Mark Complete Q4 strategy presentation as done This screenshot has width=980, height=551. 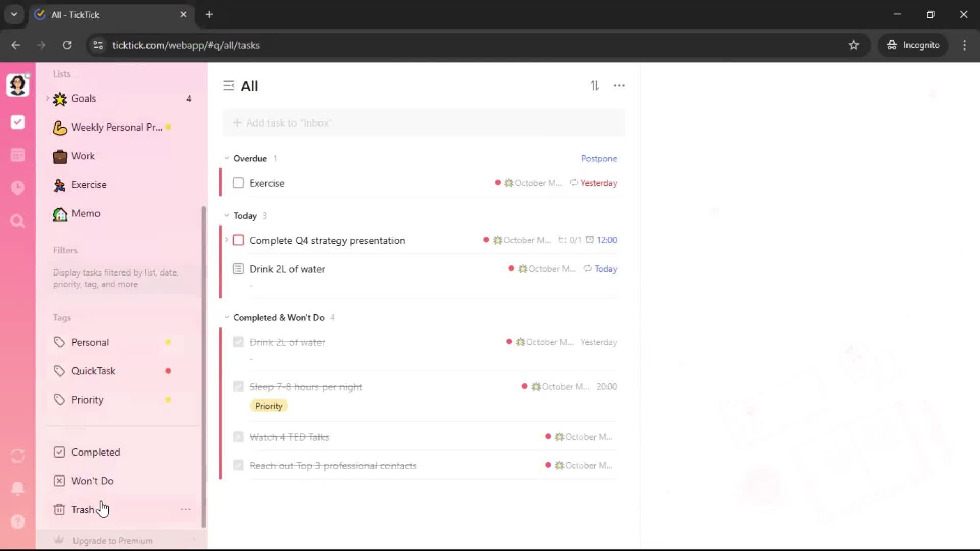238,240
